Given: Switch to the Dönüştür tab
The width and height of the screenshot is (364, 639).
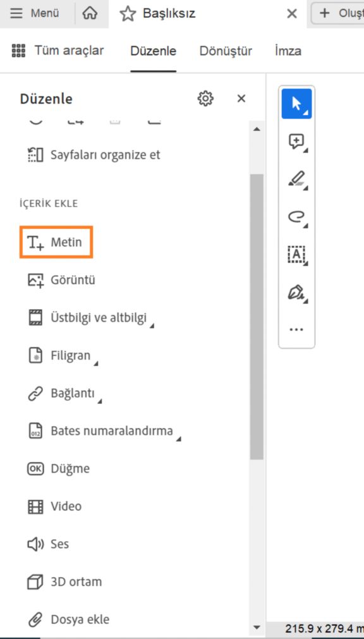Looking at the screenshot, I should [225, 51].
